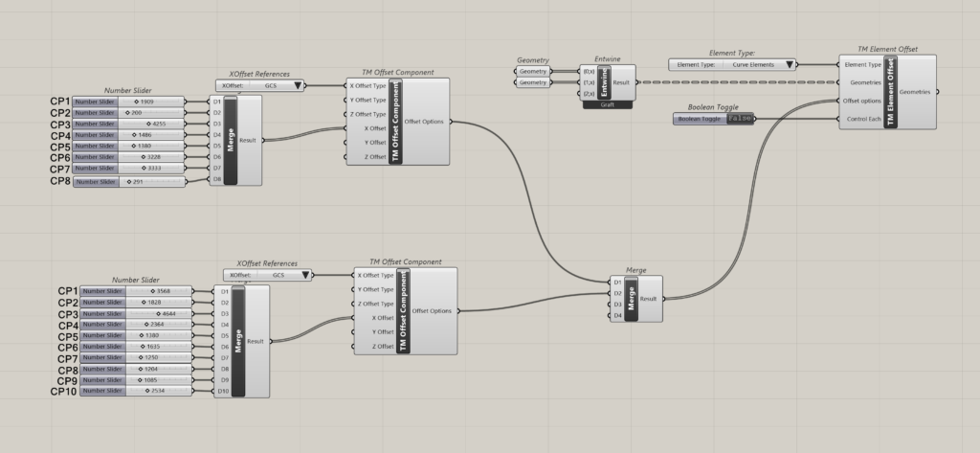980x453 pixels.
Task: Click the second Geometry parameter below the first
Action: (x=533, y=83)
